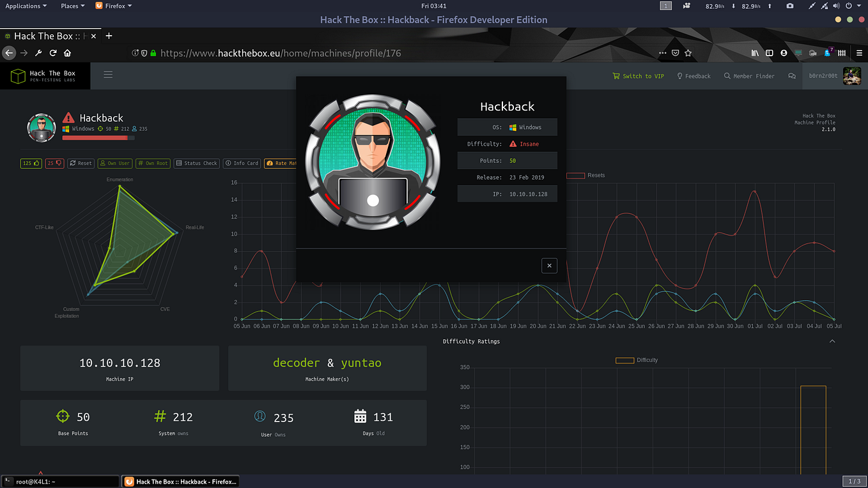
Task: Open the sidebar hamburger menu next to logo
Action: (108, 74)
